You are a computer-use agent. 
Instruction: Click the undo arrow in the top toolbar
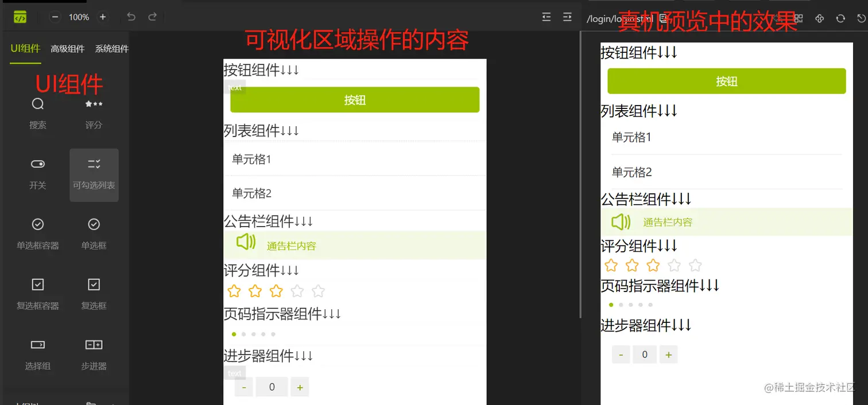(131, 17)
